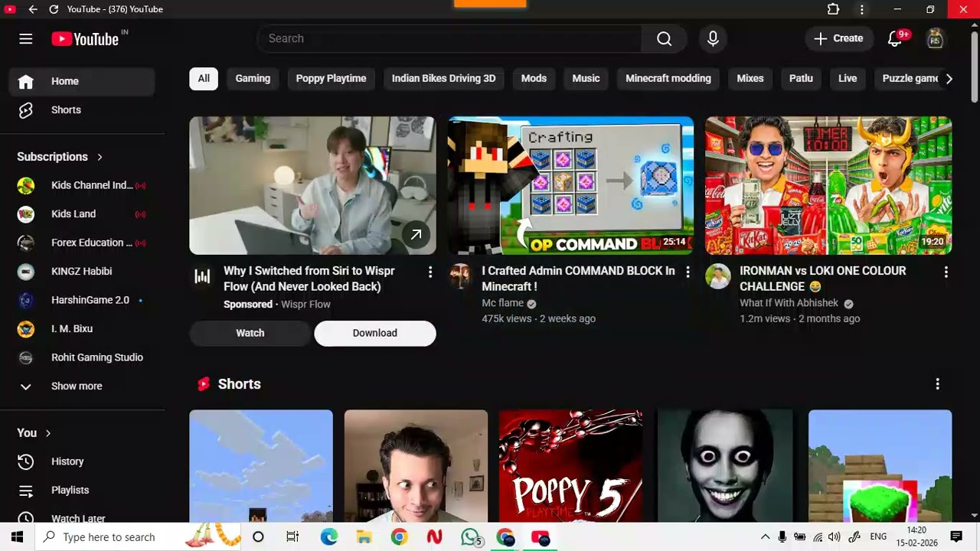Select the Poppy Playtime filter chip
The height and width of the screenshot is (551, 980).
coord(331,79)
